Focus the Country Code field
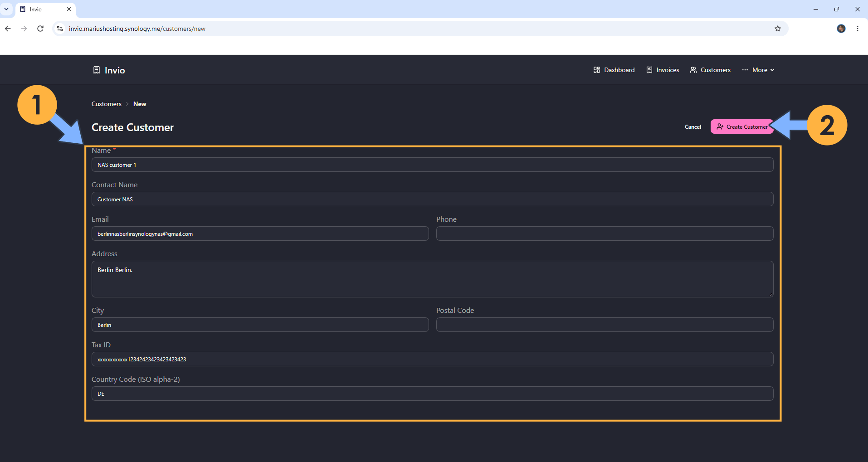 [x=432, y=394]
